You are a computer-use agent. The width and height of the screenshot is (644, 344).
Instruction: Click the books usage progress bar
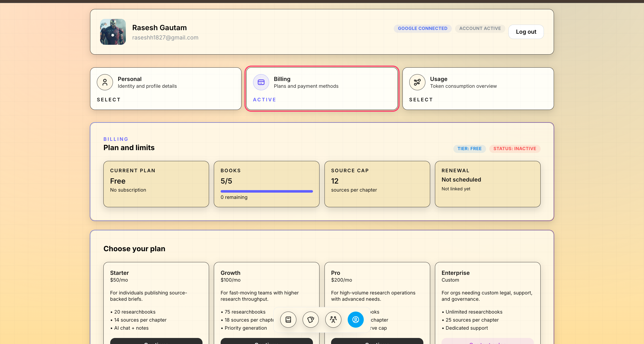[267, 191]
